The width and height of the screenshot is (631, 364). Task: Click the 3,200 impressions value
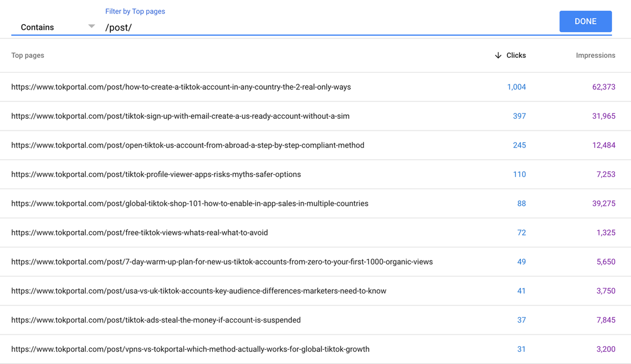(606, 349)
